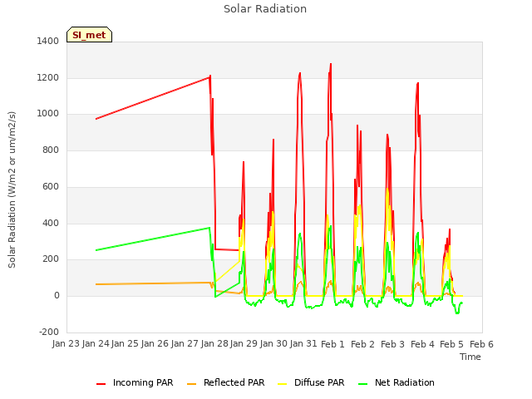
Task: Click the Feb 4 x-axis date label
Action: [x=422, y=344]
